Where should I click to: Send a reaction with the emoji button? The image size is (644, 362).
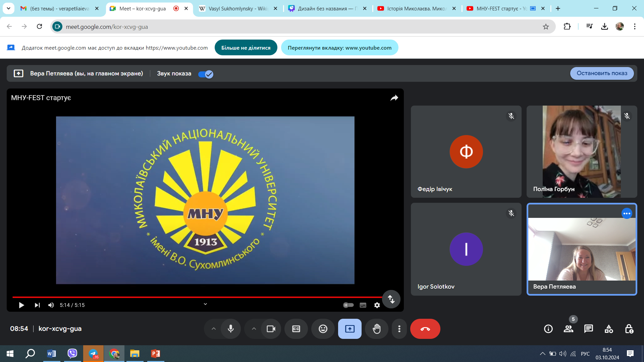(x=323, y=329)
